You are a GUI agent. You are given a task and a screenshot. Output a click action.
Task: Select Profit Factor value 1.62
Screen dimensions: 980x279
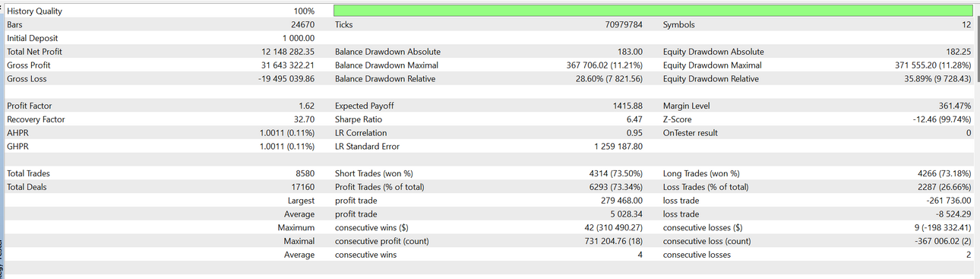(307, 106)
